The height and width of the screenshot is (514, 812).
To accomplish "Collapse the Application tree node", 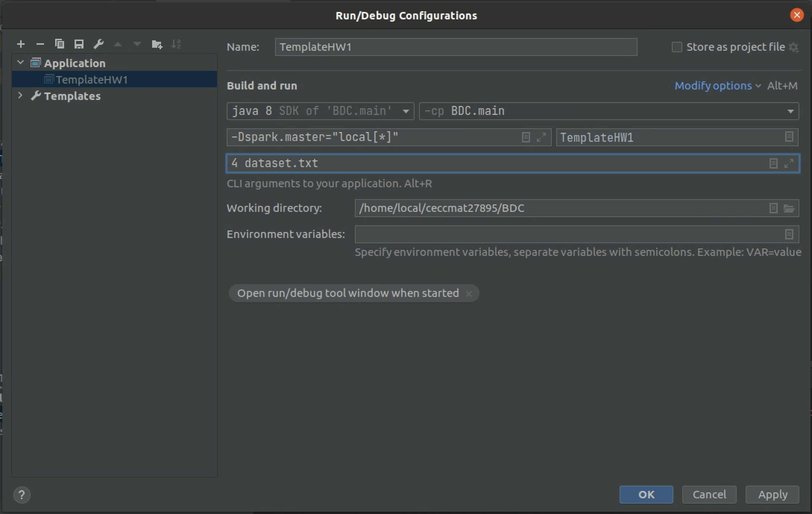I will (21, 63).
